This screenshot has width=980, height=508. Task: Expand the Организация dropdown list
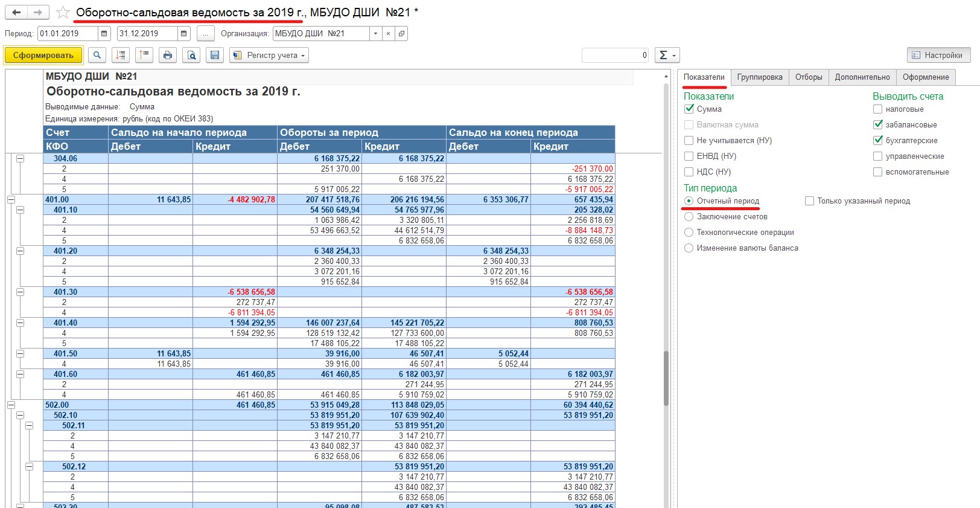[375, 34]
